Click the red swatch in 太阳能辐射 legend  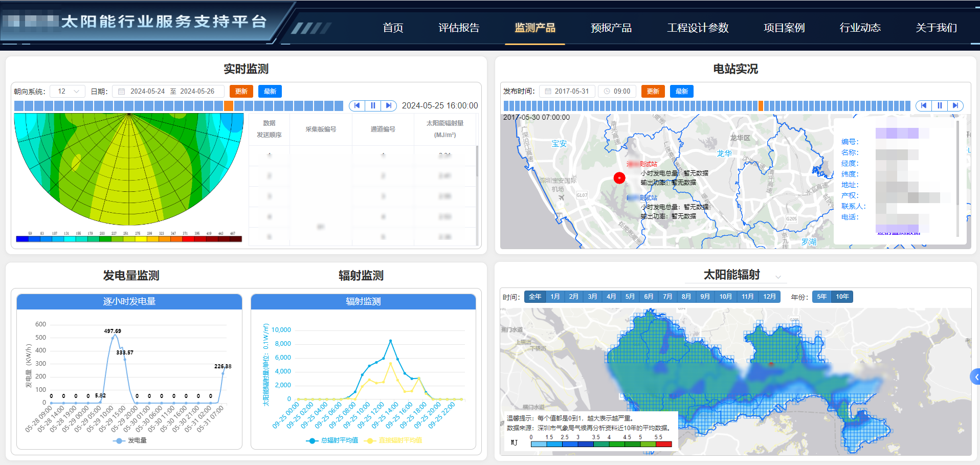click(x=664, y=444)
